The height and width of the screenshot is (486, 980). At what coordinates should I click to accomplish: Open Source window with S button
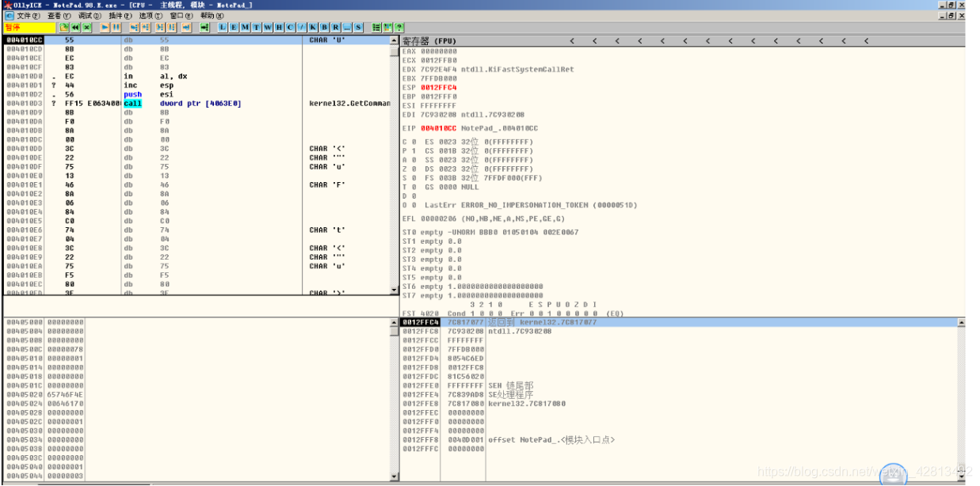(358, 27)
